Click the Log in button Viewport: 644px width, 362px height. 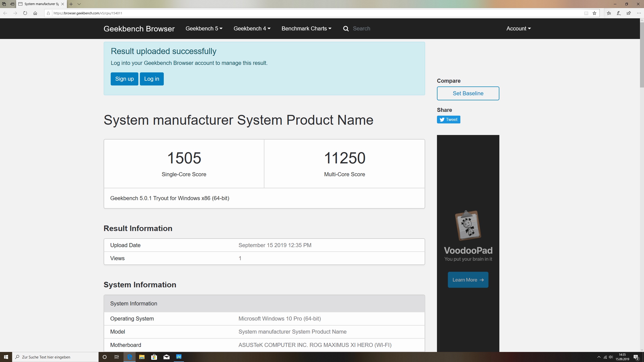151,79
